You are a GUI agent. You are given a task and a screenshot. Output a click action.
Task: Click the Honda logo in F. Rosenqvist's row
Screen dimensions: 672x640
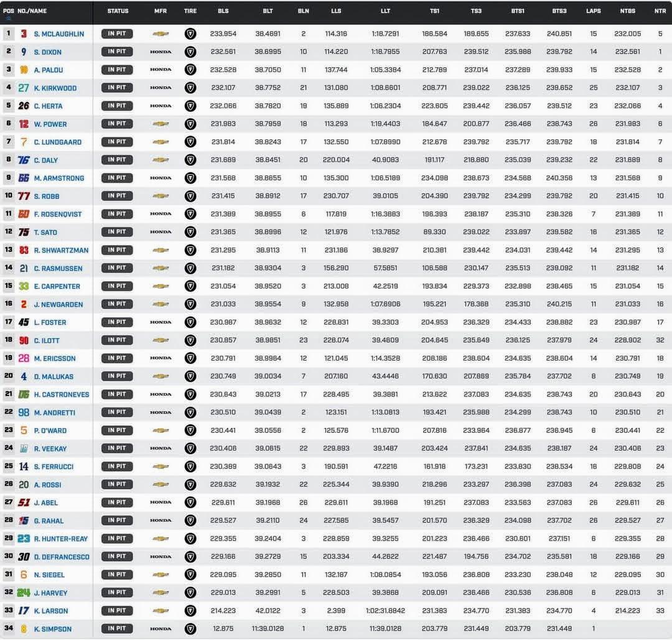point(161,214)
